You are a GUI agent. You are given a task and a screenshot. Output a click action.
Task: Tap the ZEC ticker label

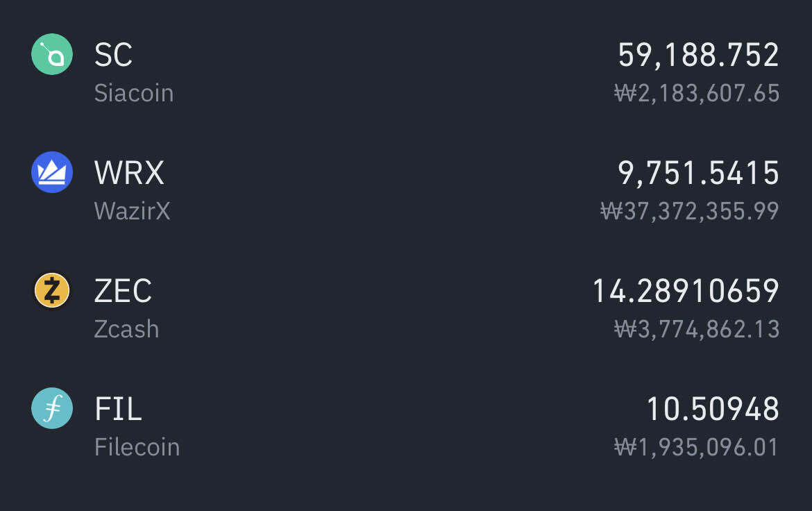pos(123,291)
